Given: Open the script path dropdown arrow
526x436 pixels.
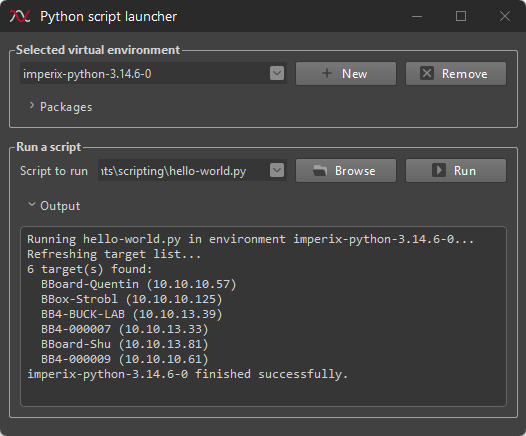Looking at the screenshot, I should (277, 170).
